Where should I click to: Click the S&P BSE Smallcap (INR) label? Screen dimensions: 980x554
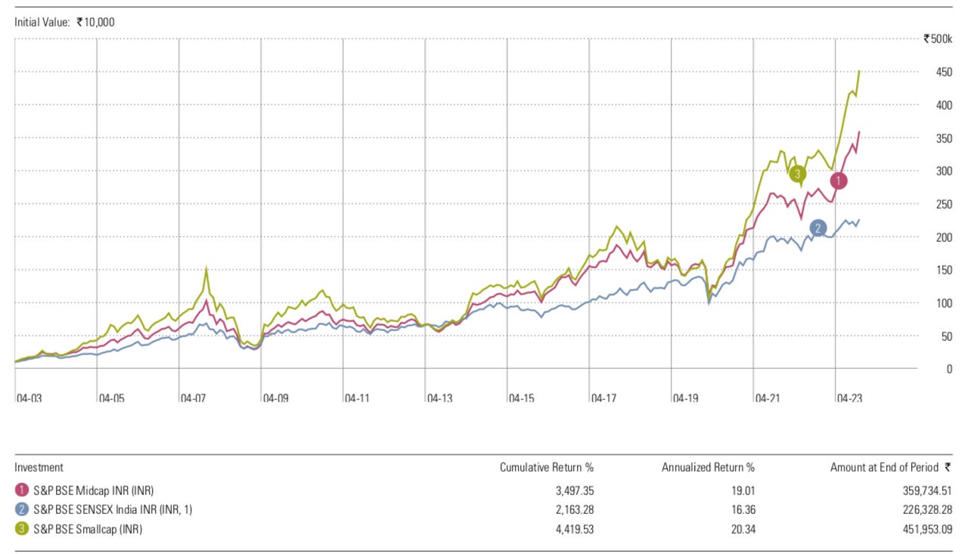click(x=88, y=530)
